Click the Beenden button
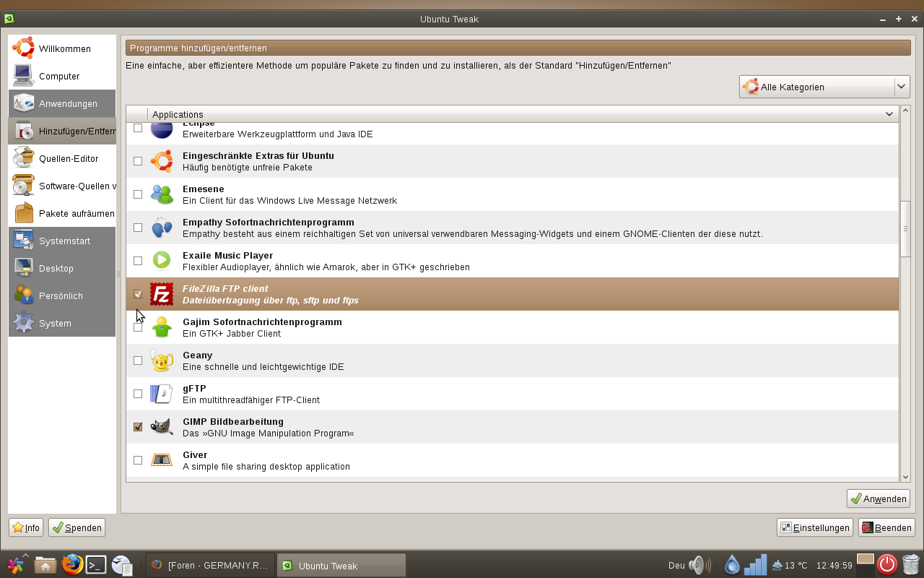 point(886,527)
